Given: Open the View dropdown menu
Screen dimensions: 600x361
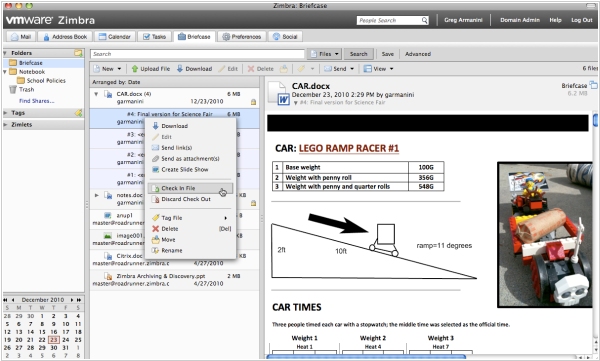Looking at the screenshot, I should click(x=378, y=69).
